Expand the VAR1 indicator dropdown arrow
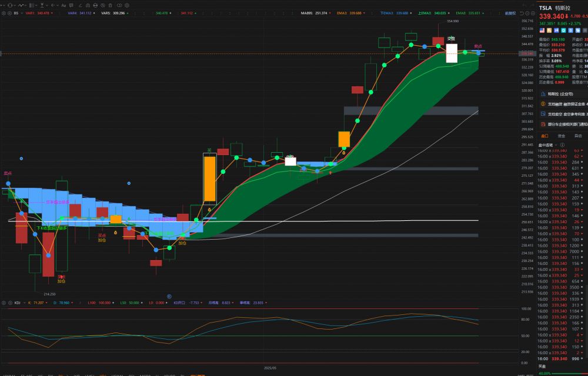Screen dimensions: 588x376 52,12
